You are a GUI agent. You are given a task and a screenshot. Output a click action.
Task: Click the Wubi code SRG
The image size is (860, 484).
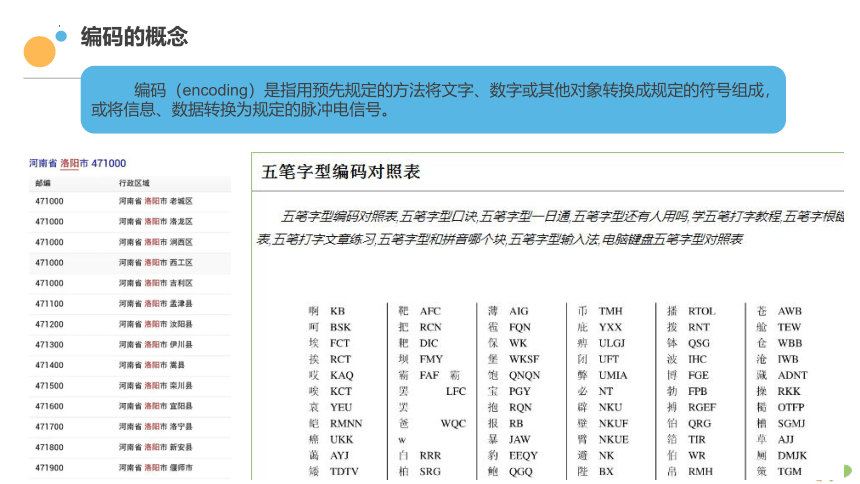(x=430, y=471)
